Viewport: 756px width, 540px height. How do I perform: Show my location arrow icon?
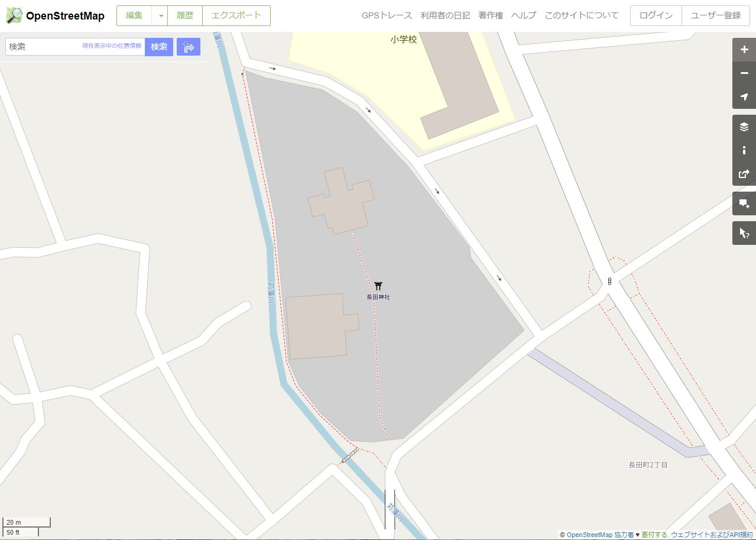click(744, 97)
